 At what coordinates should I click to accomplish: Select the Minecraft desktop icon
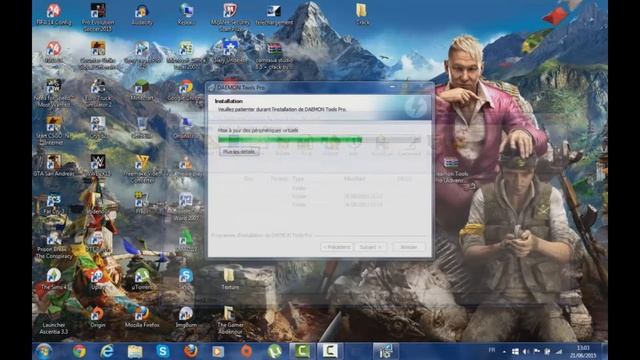[142, 91]
